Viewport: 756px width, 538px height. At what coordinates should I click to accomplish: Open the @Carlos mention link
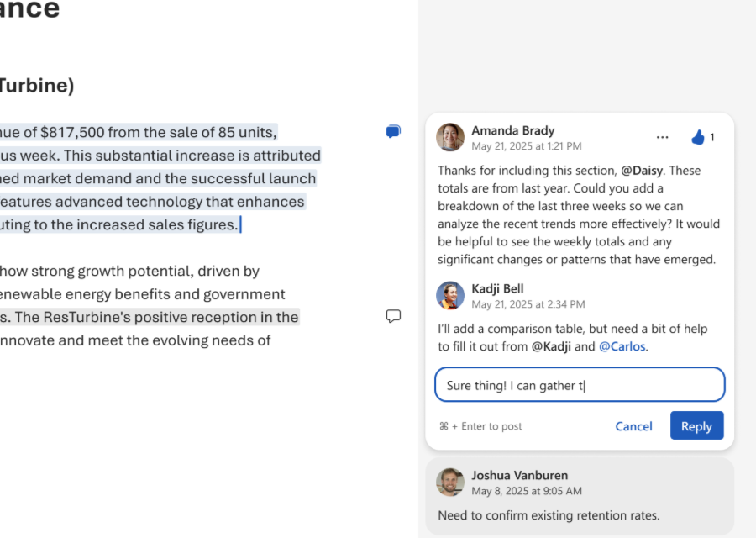pos(622,346)
